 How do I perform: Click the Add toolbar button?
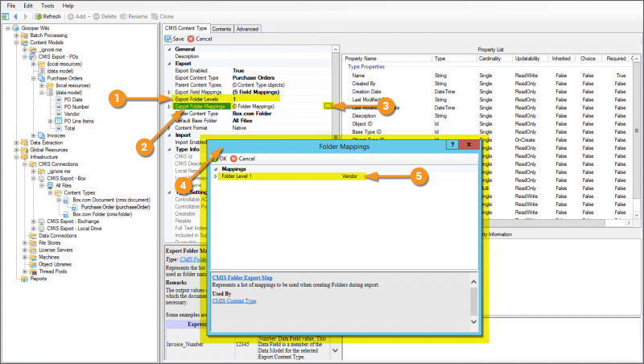coord(78,16)
